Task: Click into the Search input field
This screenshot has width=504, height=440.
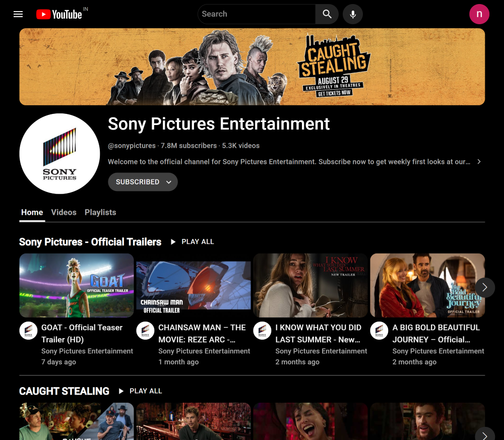Action: 256,14
